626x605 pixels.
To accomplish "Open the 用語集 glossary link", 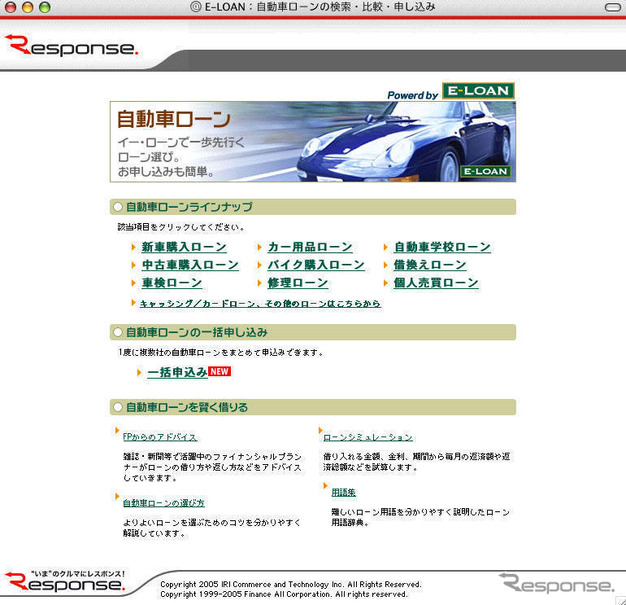I will click(343, 491).
